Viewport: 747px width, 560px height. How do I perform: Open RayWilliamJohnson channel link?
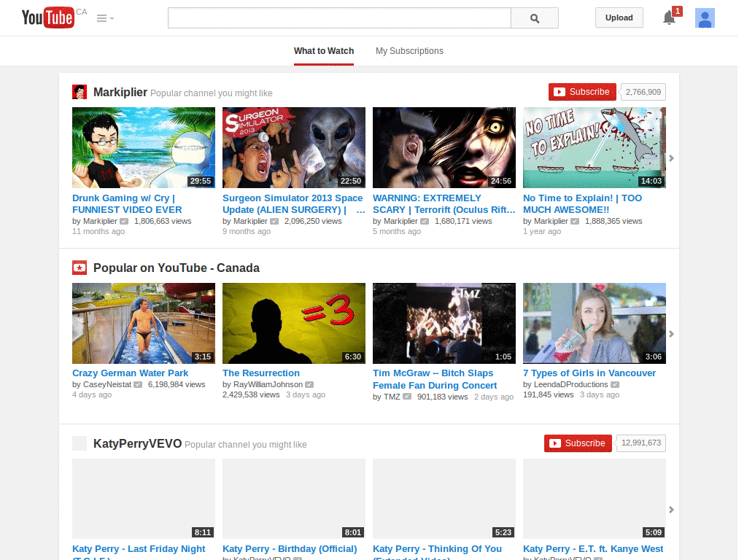click(x=268, y=384)
